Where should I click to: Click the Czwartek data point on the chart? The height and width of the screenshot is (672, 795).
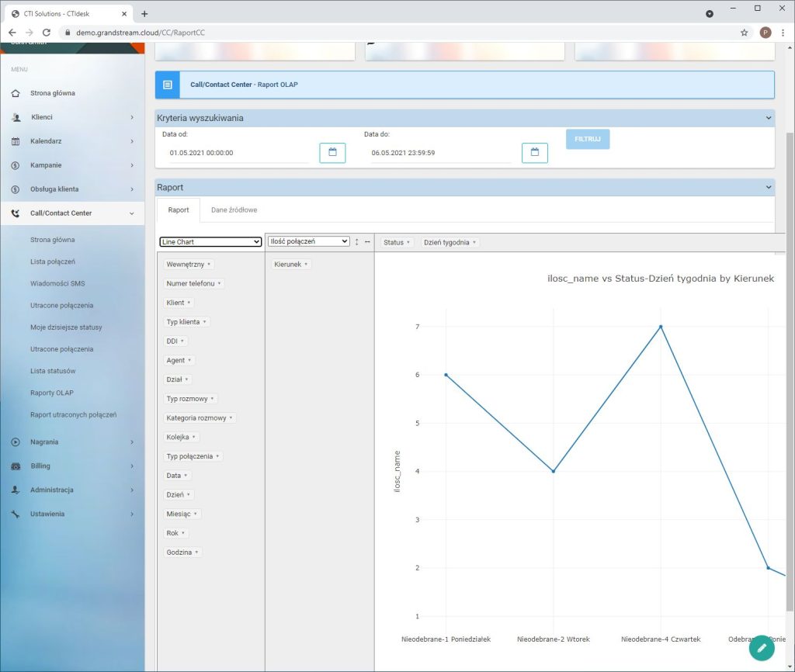point(661,327)
